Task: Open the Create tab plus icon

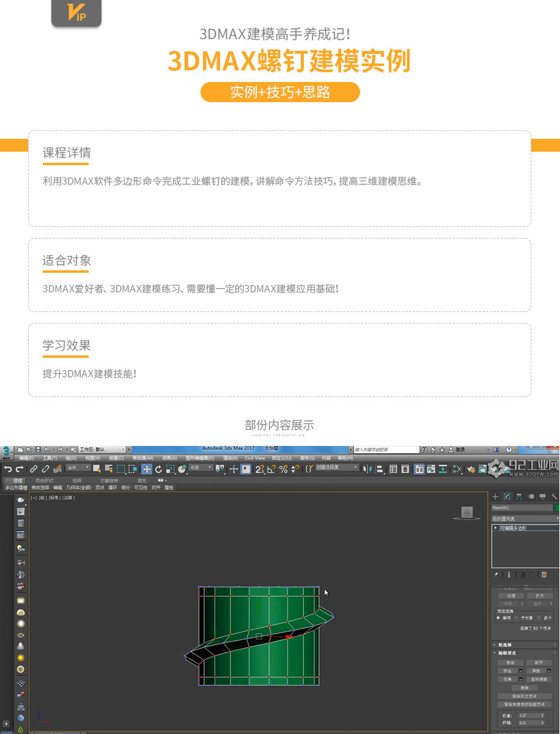Action: tap(495, 497)
